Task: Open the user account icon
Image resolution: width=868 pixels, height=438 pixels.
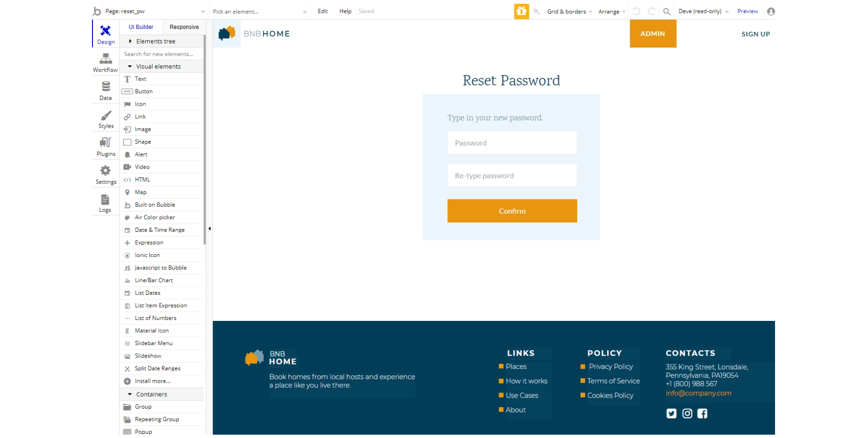Action: (x=771, y=11)
